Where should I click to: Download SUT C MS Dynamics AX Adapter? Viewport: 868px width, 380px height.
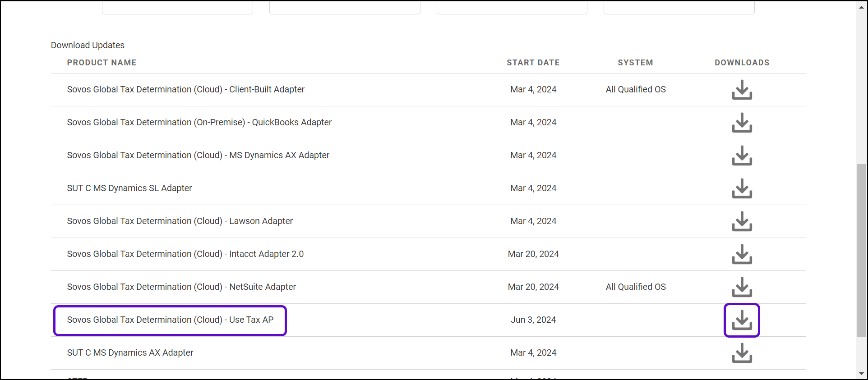tap(742, 353)
